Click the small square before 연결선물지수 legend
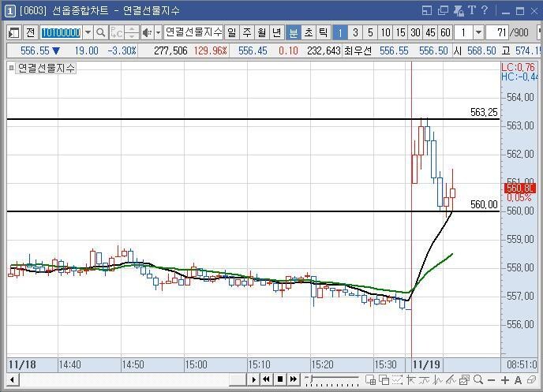The height and width of the screenshot is (392, 543). click(11, 68)
